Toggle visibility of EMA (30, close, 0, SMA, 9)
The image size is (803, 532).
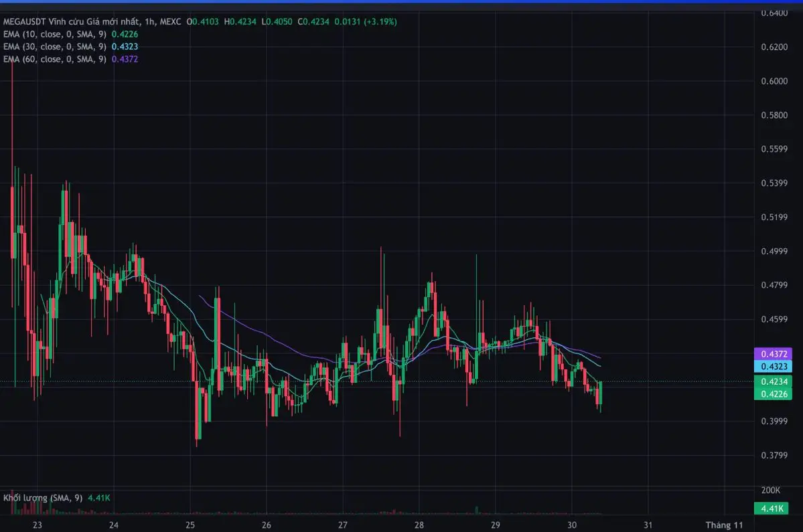[x=54, y=46]
